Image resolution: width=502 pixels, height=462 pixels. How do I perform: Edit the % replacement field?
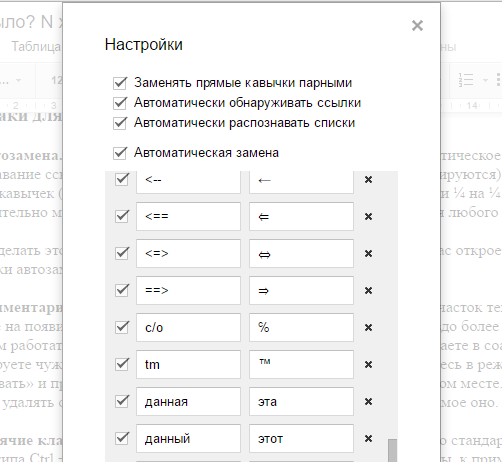pyautogui.click(x=301, y=327)
